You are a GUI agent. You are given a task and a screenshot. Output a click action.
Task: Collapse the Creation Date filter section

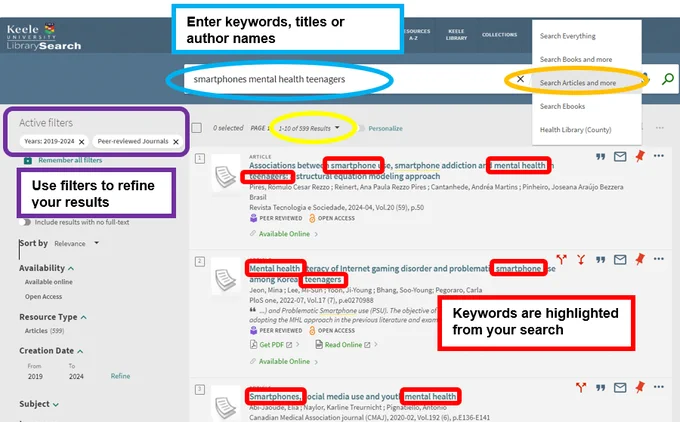click(x=51, y=350)
